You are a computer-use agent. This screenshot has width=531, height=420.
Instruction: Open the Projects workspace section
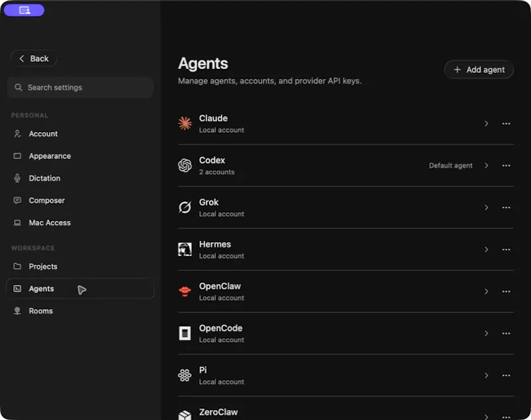pyautogui.click(x=80, y=266)
